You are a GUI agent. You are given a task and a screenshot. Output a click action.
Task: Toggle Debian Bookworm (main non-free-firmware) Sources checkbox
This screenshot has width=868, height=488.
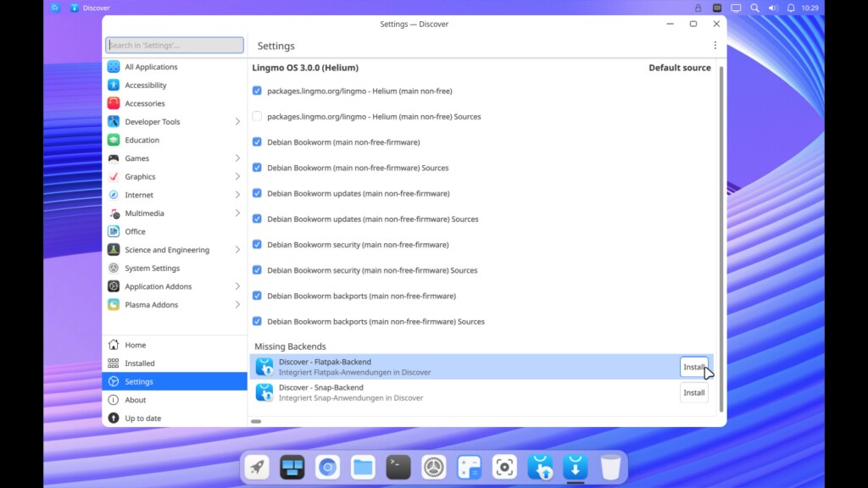[257, 167]
